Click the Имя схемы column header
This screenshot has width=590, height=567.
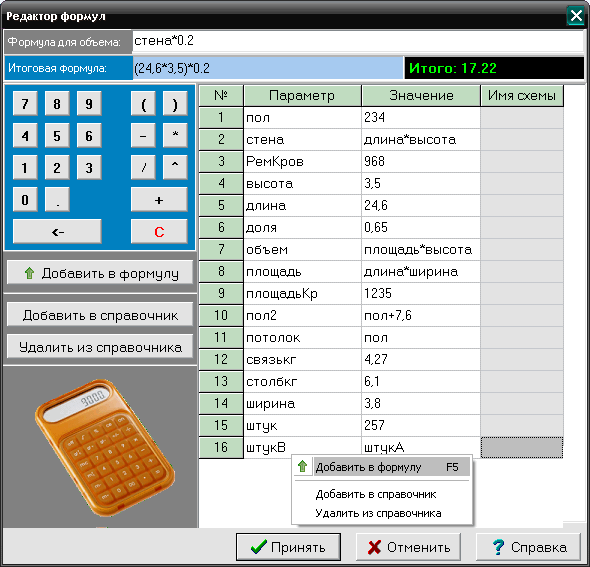[x=522, y=96]
